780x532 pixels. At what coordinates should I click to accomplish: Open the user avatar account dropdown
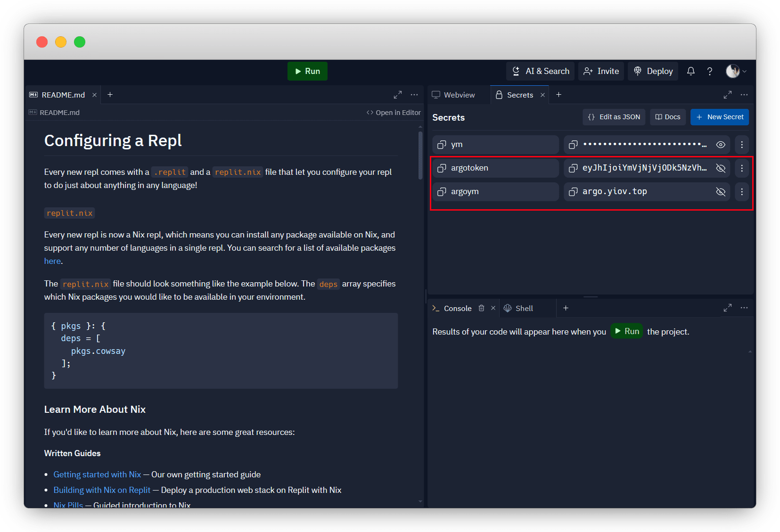[x=736, y=71]
